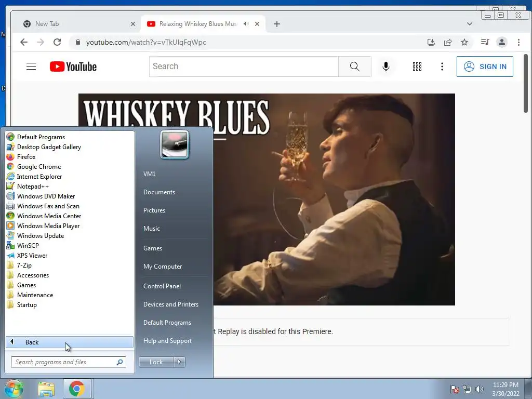Open a new tab with the plus button

[x=277, y=24]
